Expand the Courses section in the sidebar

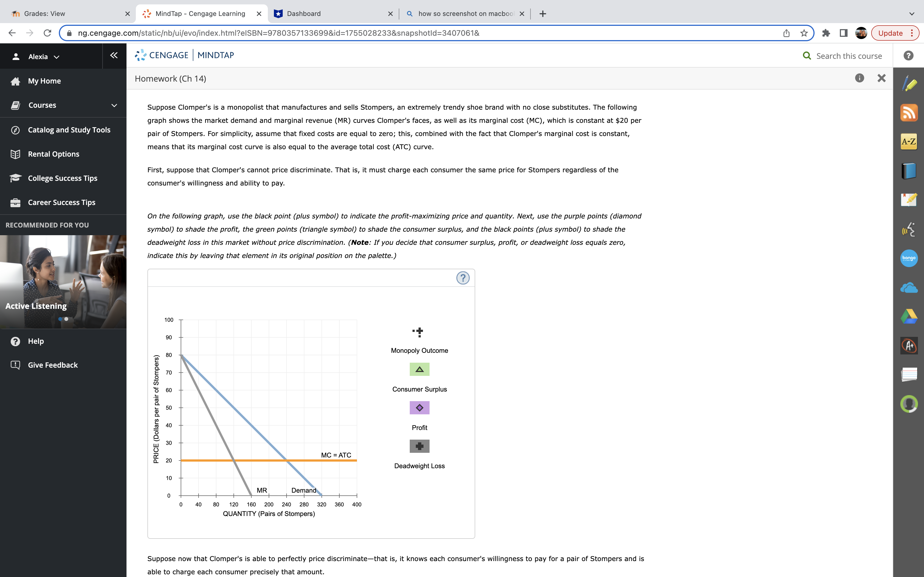(x=114, y=105)
